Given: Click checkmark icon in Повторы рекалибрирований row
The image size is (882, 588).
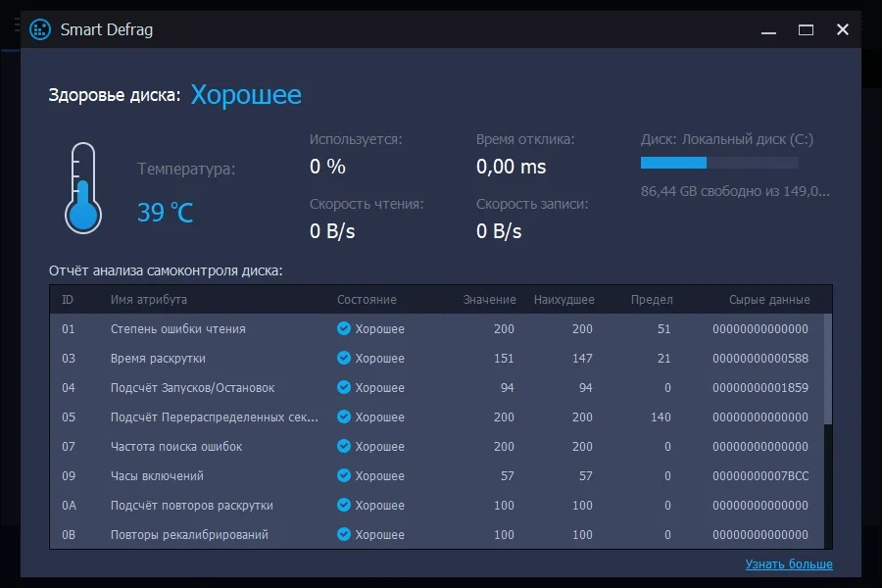Looking at the screenshot, I should tap(344, 534).
